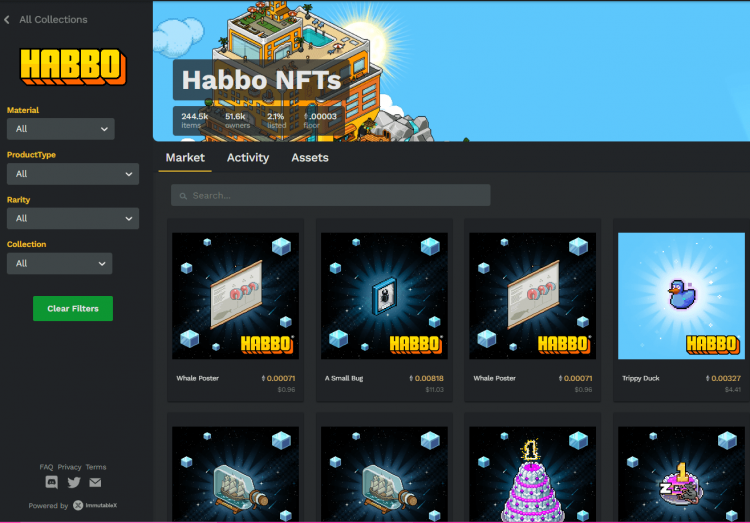
Task: Click the Clear Filters button
Action: 73,309
